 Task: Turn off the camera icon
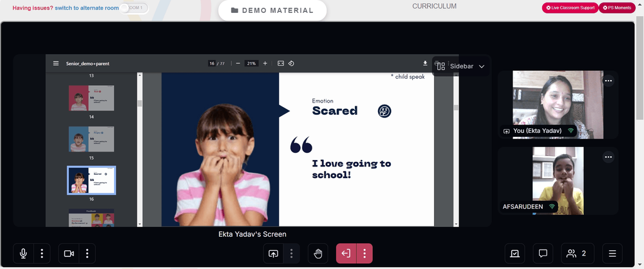click(69, 254)
